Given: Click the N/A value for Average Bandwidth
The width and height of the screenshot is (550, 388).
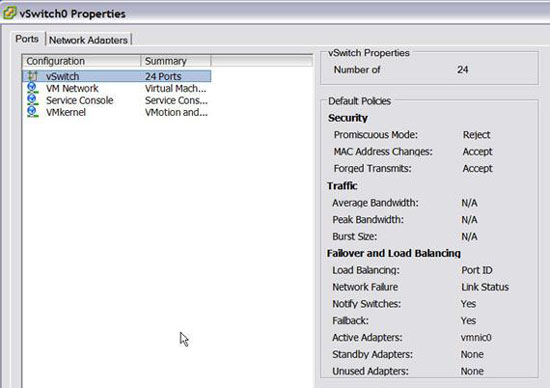Looking at the screenshot, I should coord(469,203).
